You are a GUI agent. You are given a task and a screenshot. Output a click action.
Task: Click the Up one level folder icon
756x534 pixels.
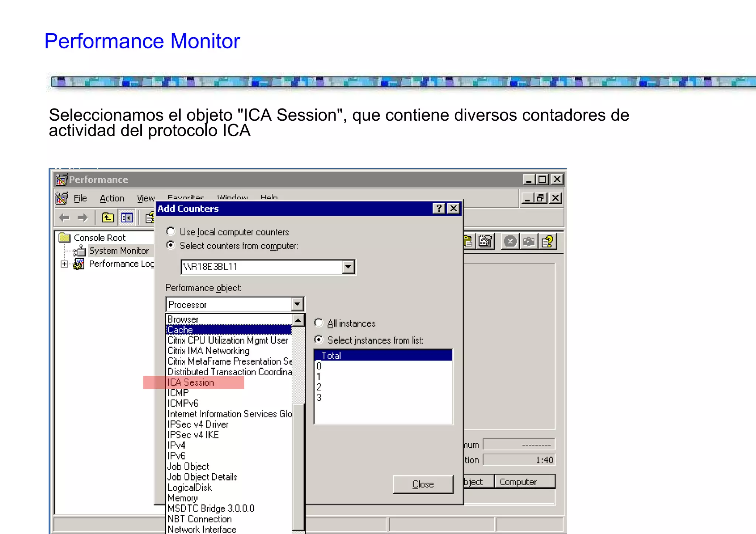click(108, 218)
